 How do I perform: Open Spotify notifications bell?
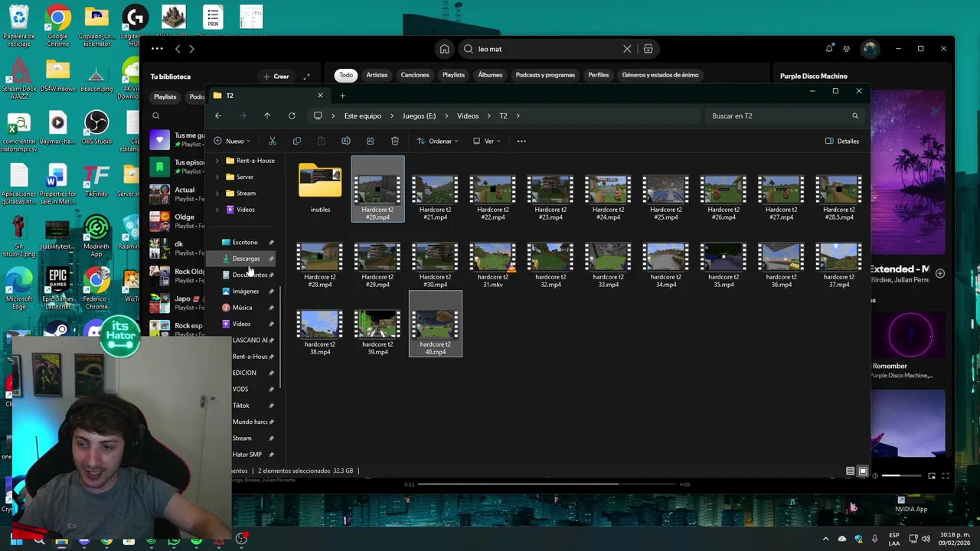click(x=829, y=49)
